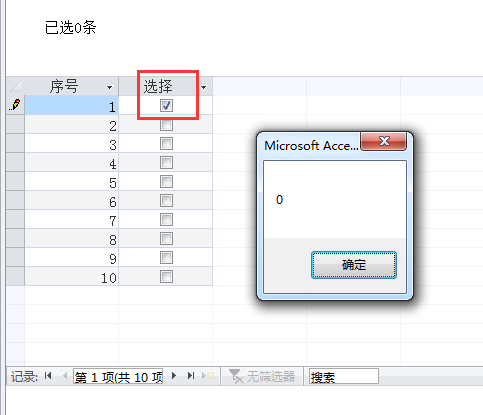
Task: Go to next record arrow
Action: click(174, 376)
